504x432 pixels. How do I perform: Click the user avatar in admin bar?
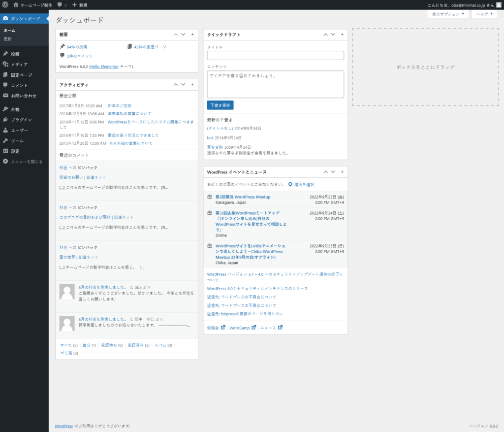498,5
